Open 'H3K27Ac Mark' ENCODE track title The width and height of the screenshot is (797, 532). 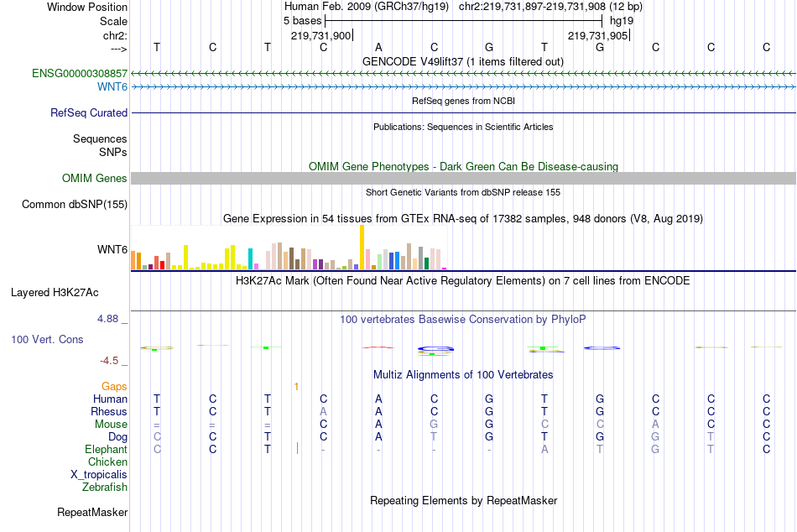tap(463, 281)
